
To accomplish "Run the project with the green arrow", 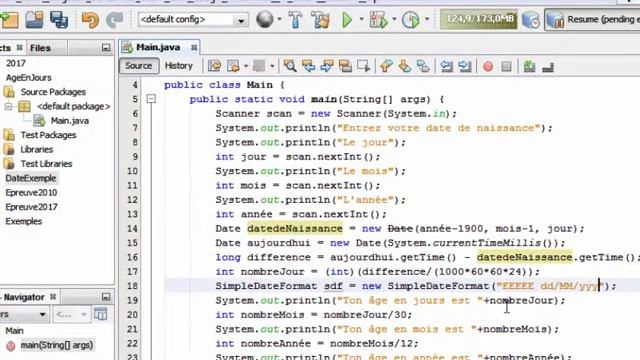I will pyautogui.click(x=347, y=19).
